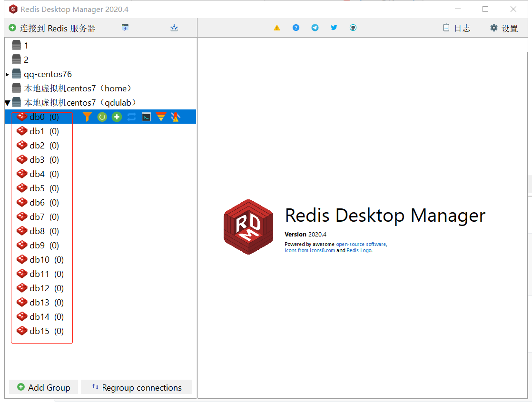Click server icon beside centos7（home）
This screenshot has width=532, height=403.
[16, 88]
